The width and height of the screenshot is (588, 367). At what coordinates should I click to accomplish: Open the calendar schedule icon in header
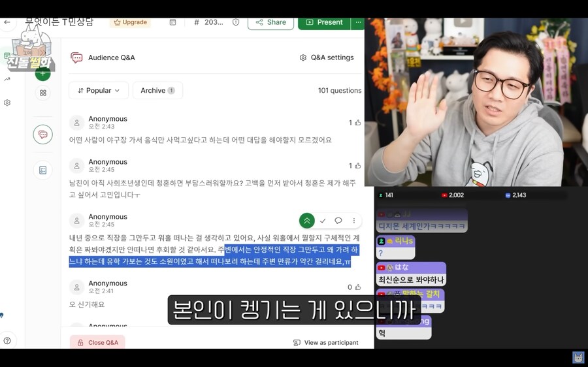click(x=172, y=22)
